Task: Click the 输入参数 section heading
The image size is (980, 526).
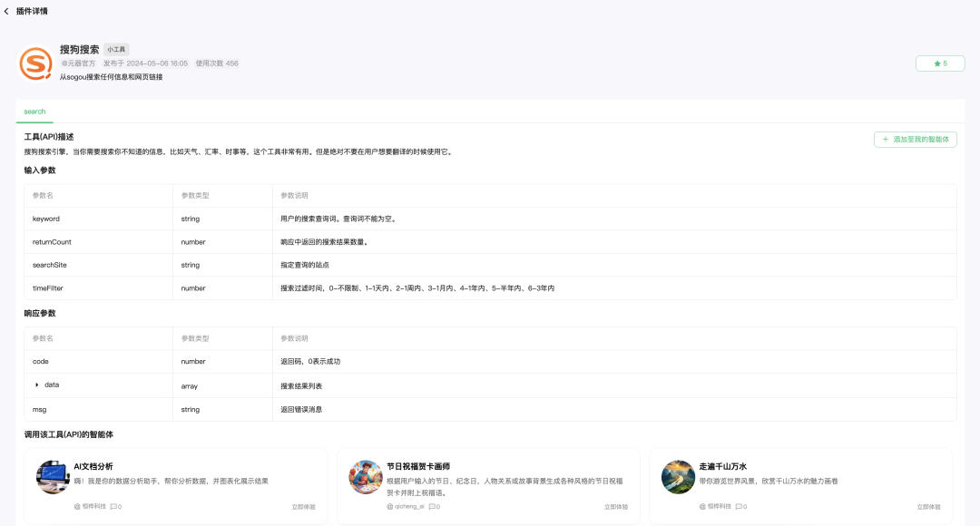Action: [x=40, y=170]
